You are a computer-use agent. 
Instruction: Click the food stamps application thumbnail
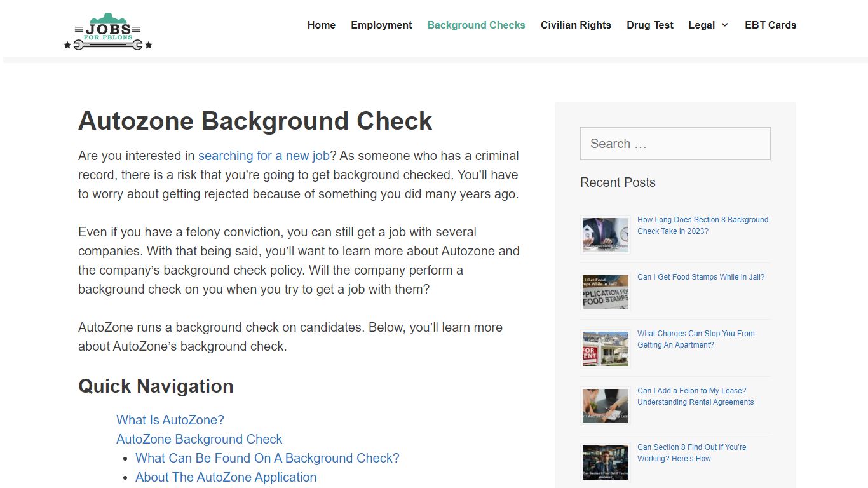click(606, 292)
